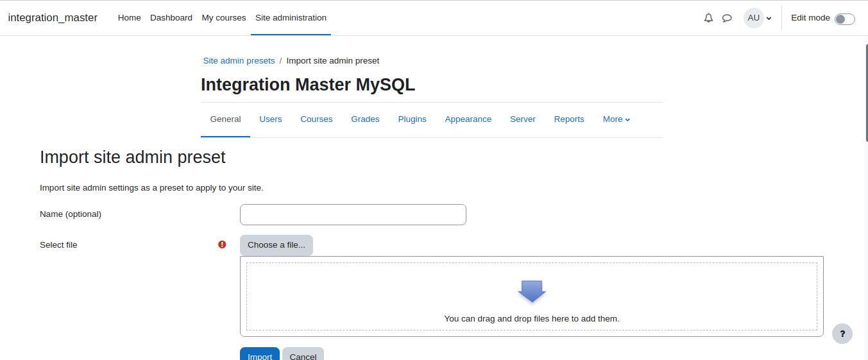
Task: Click the Choose a file button
Action: click(x=277, y=245)
